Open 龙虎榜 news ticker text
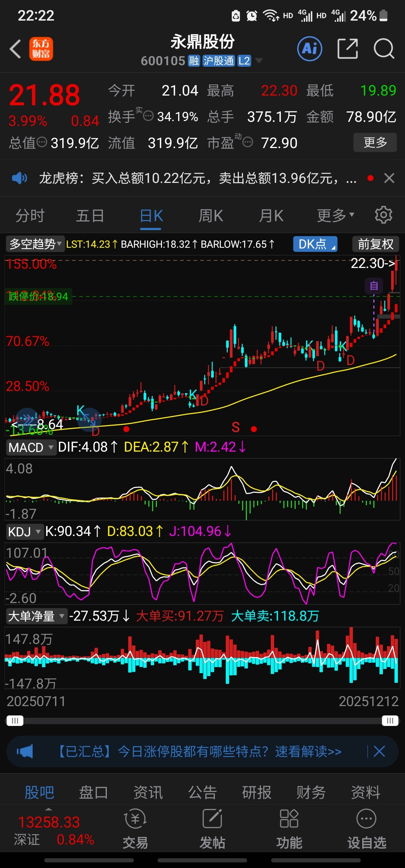 tap(198, 178)
